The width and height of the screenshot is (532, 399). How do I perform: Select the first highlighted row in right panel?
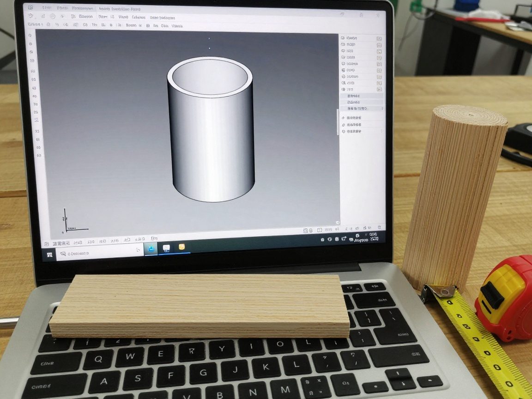361,96
